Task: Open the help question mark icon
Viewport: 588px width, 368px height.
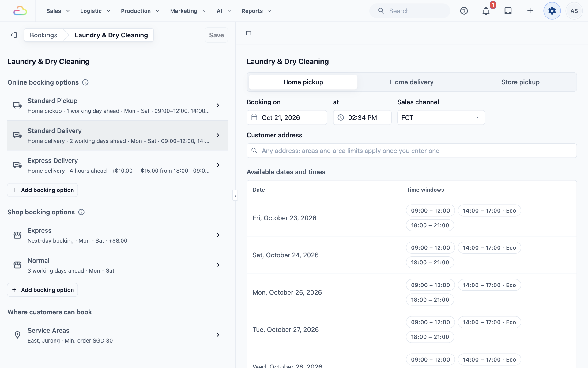Action: 464,11
